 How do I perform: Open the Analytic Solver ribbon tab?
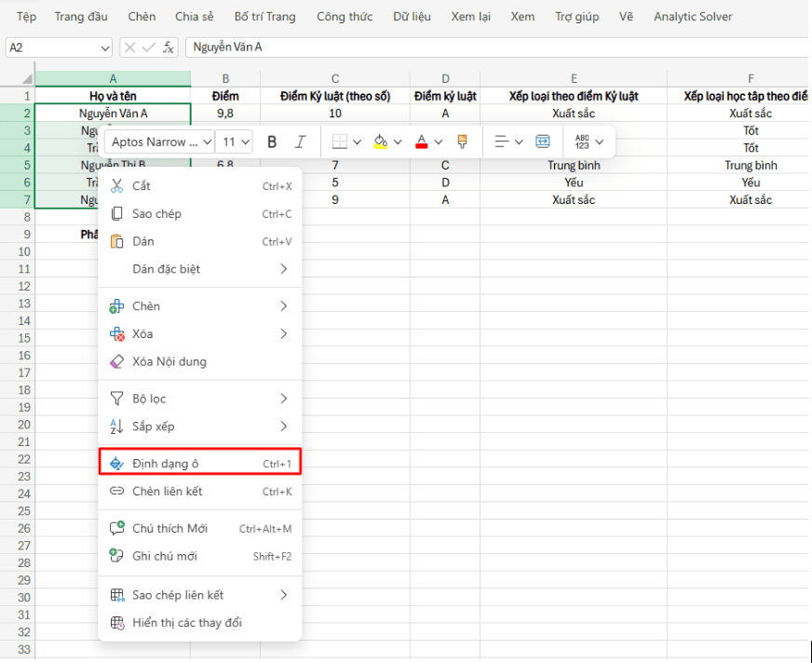(x=693, y=17)
